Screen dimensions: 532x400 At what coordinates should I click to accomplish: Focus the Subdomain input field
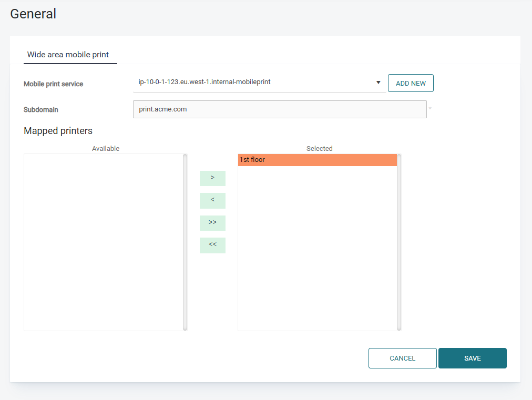coord(279,109)
